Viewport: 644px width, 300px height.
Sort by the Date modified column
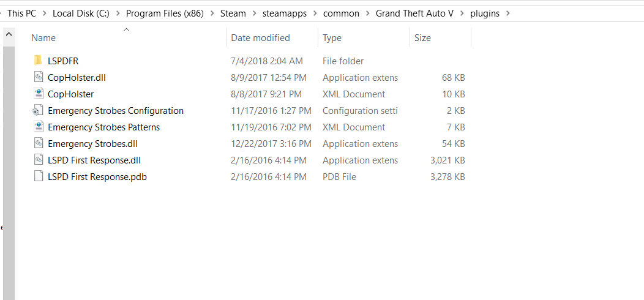pos(260,38)
